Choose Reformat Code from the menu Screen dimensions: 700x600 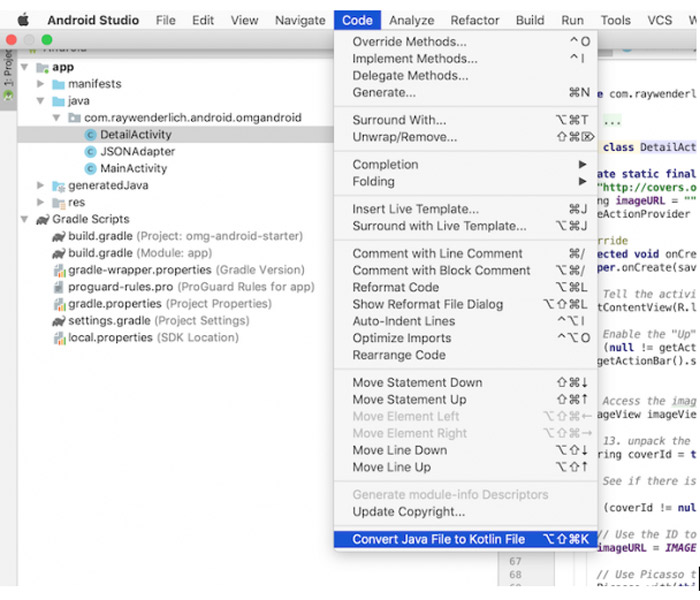[x=395, y=287]
